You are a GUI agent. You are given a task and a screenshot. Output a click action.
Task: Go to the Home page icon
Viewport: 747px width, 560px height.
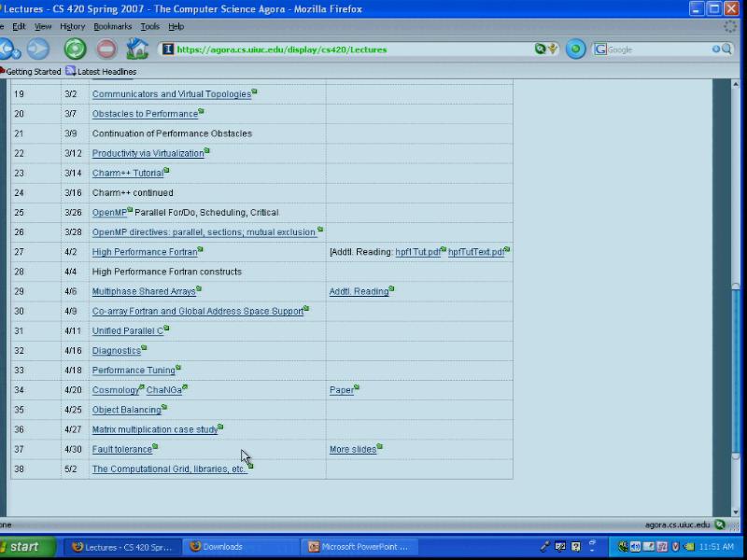coord(137,49)
